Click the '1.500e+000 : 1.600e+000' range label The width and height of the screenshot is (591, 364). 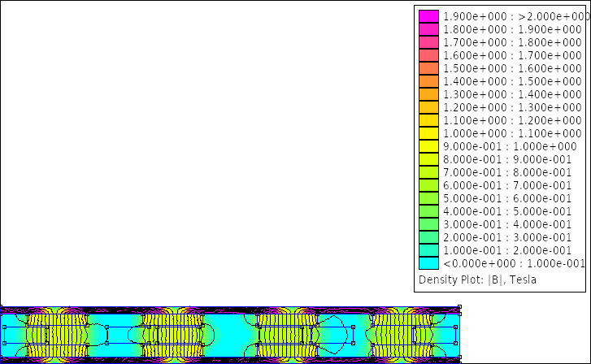(512, 68)
